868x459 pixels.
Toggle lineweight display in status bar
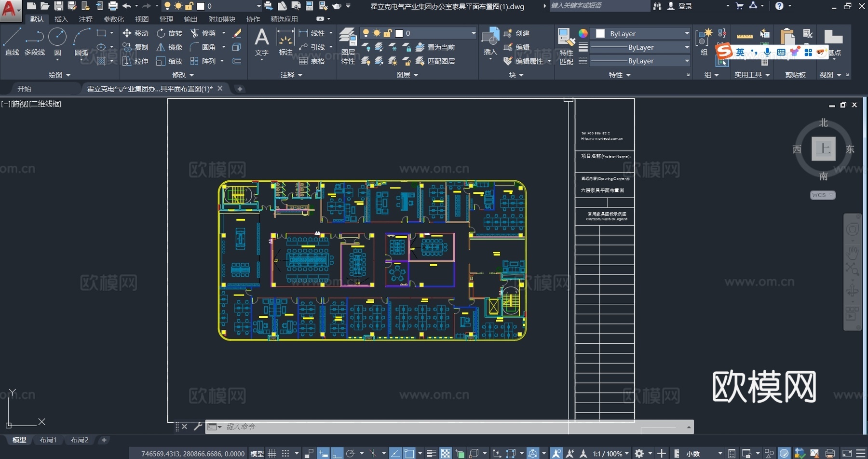(432, 453)
